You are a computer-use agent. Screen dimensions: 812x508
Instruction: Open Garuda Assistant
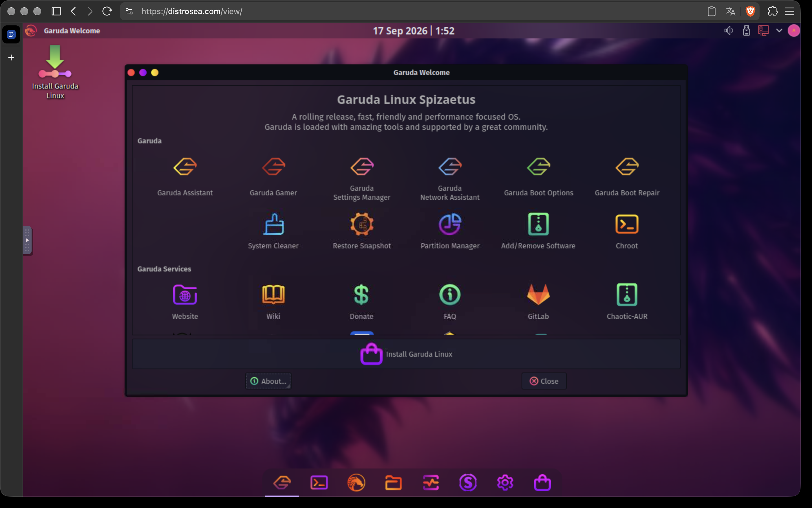point(185,177)
